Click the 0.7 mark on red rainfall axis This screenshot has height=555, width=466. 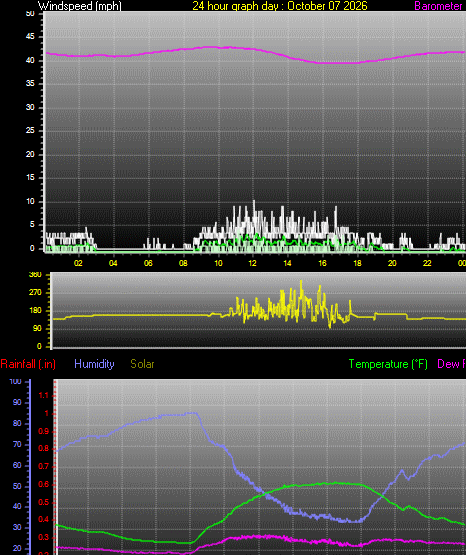(44, 467)
